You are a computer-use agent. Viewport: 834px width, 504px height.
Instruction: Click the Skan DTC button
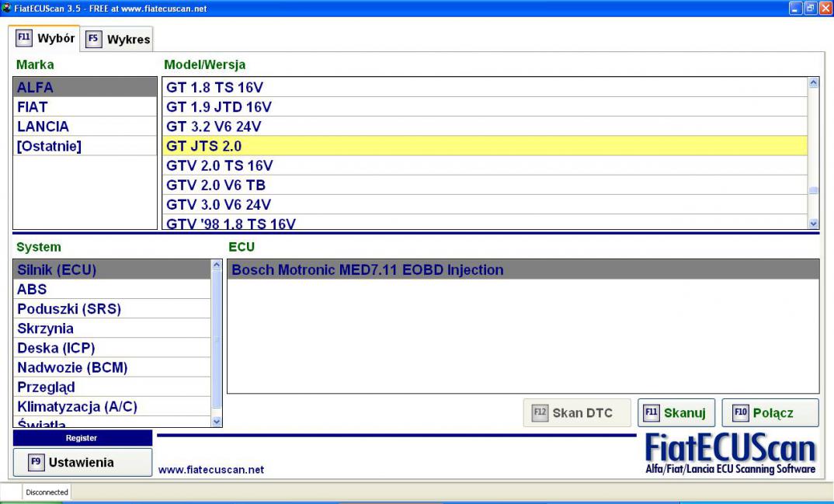[x=577, y=412]
